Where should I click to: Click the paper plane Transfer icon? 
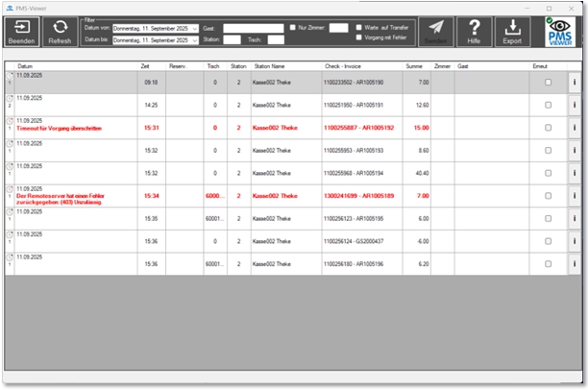[x=437, y=32]
